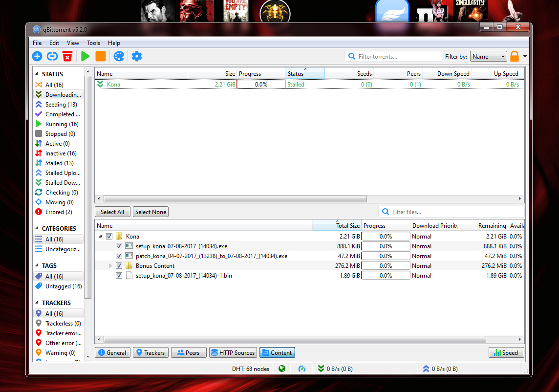Viewport: 559px width, 392px height.
Task: Collapse the Kona folder tree
Action: [x=100, y=236]
